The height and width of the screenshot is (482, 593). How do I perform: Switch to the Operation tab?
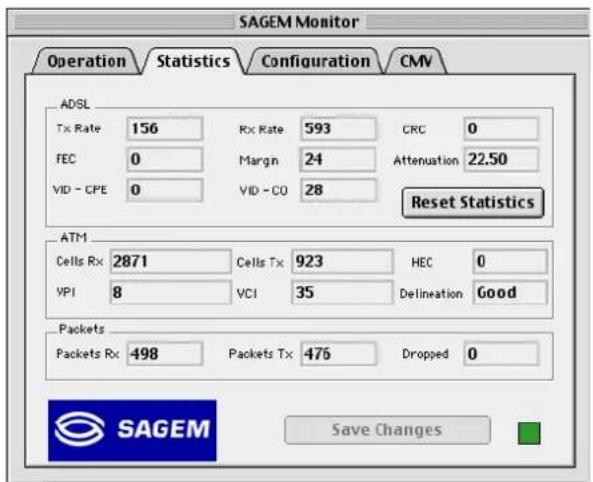pos(86,61)
